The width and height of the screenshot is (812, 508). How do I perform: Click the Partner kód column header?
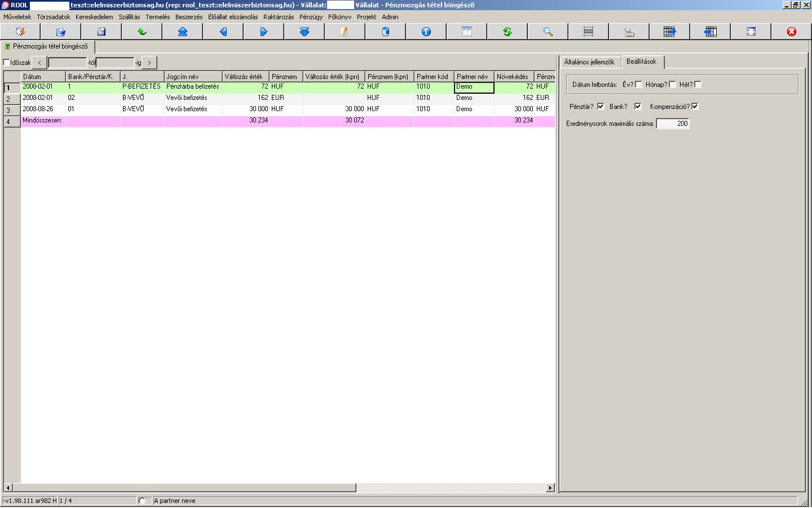pyautogui.click(x=434, y=77)
